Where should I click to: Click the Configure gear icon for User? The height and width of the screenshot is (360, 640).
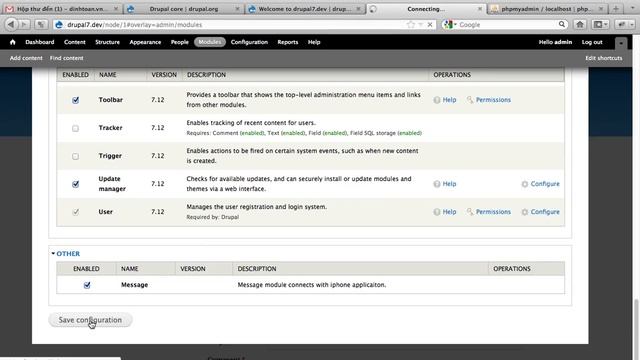click(525, 212)
